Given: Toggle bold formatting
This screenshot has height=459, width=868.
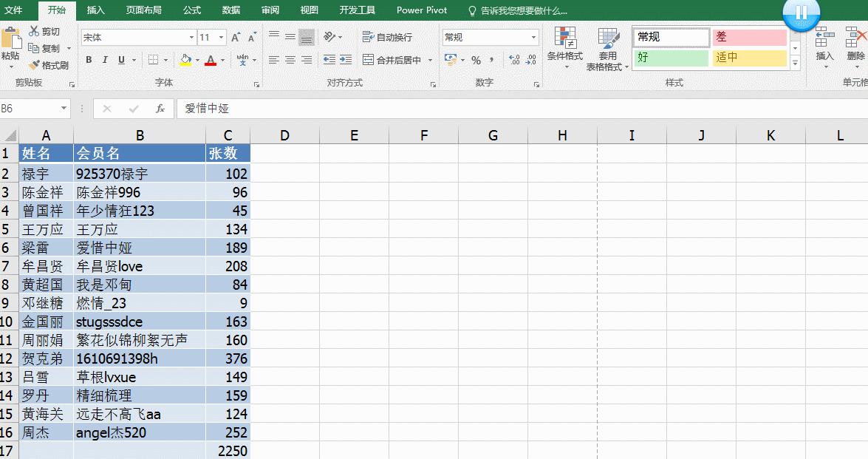Looking at the screenshot, I should coord(88,60).
